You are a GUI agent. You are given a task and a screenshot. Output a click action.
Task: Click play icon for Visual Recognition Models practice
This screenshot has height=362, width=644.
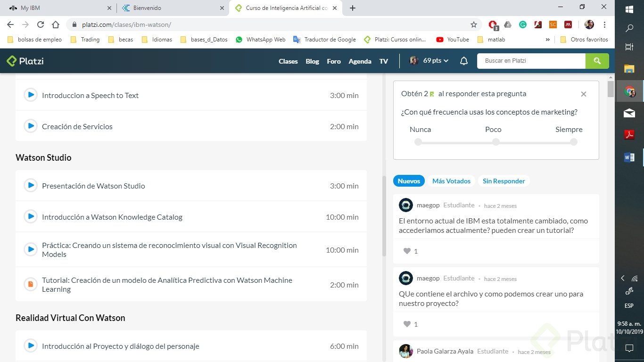coord(31,249)
